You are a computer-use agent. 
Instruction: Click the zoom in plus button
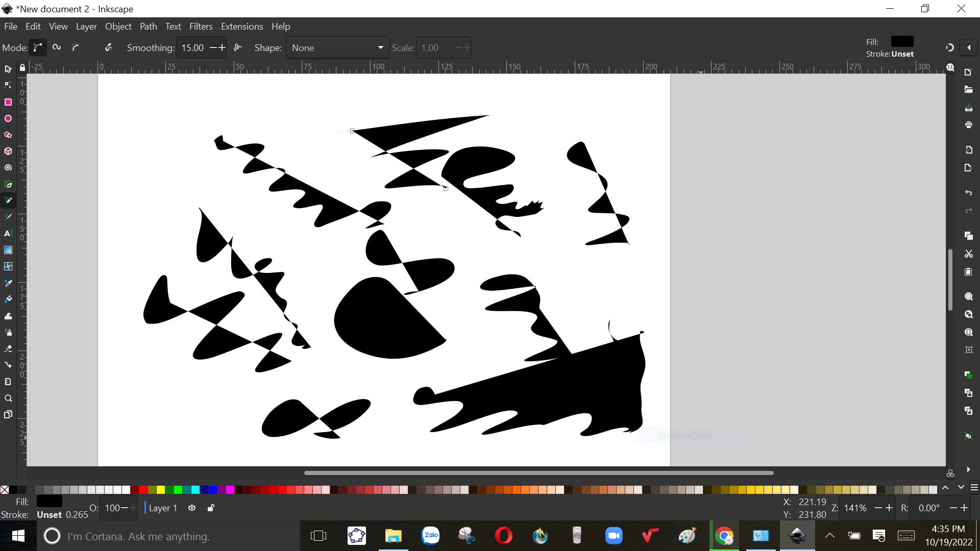click(889, 508)
